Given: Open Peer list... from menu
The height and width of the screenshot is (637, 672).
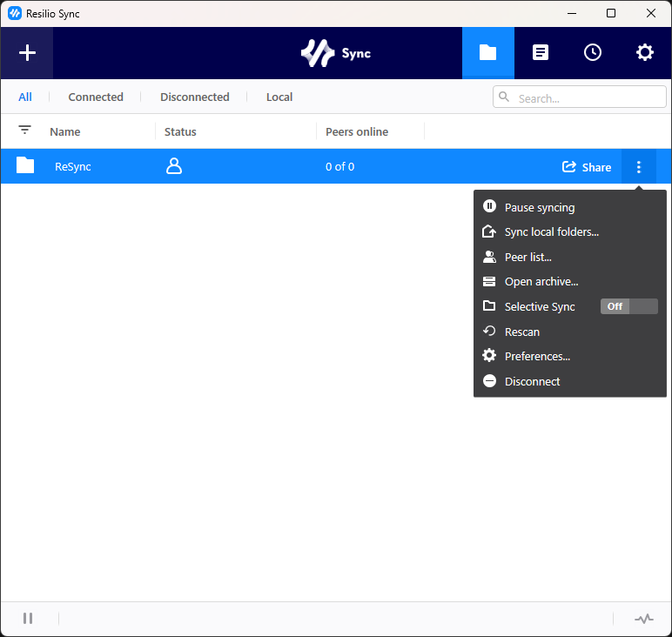Looking at the screenshot, I should (x=570, y=257).
